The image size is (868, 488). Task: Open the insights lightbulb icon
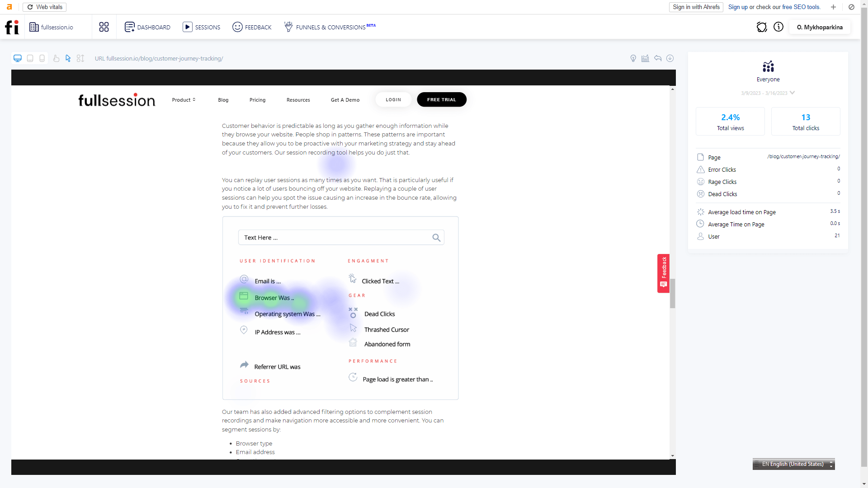pyautogui.click(x=633, y=58)
